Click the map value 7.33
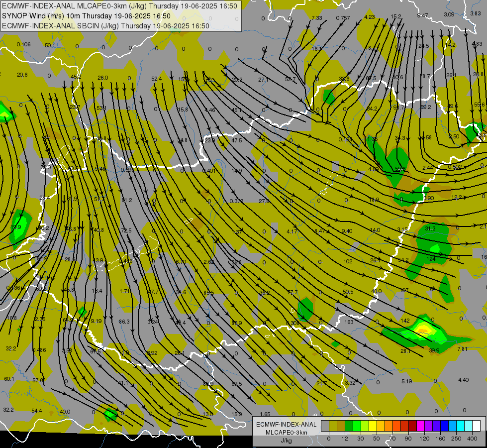The height and width of the screenshot is (448, 487). tap(317, 18)
